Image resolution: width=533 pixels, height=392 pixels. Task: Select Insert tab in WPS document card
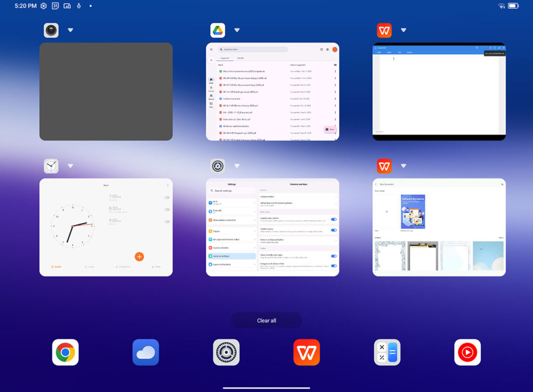[389, 53]
